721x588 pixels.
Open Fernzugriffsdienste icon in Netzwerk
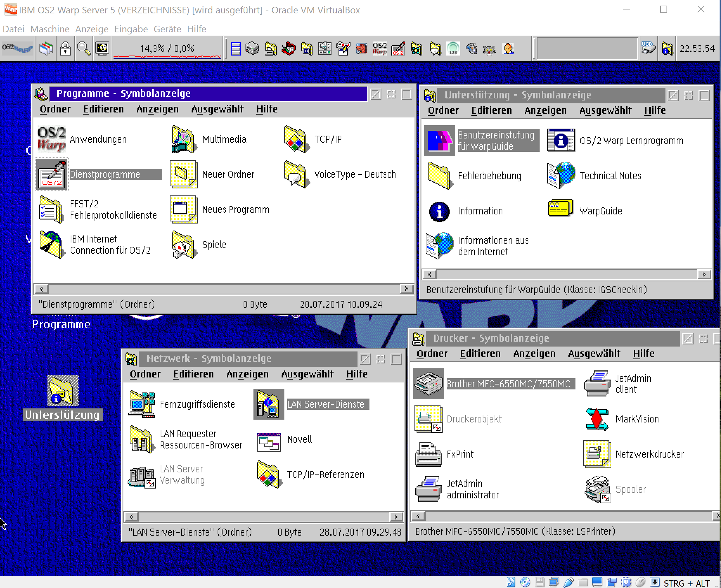click(x=142, y=404)
